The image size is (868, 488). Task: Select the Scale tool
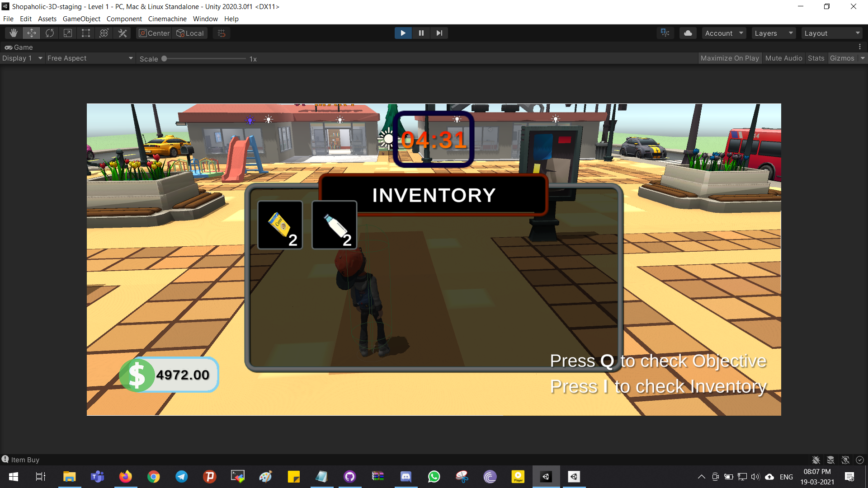68,33
